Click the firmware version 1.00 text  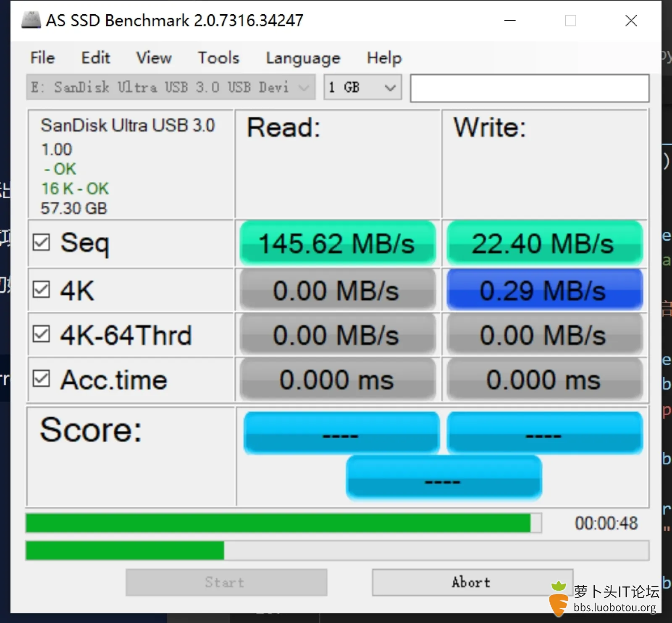pyautogui.click(x=57, y=149)
